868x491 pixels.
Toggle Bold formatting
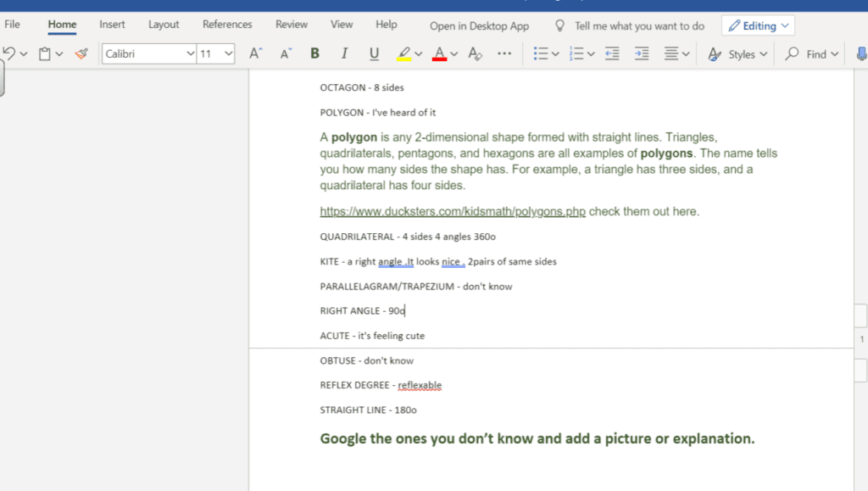click(x=315, y=53)
